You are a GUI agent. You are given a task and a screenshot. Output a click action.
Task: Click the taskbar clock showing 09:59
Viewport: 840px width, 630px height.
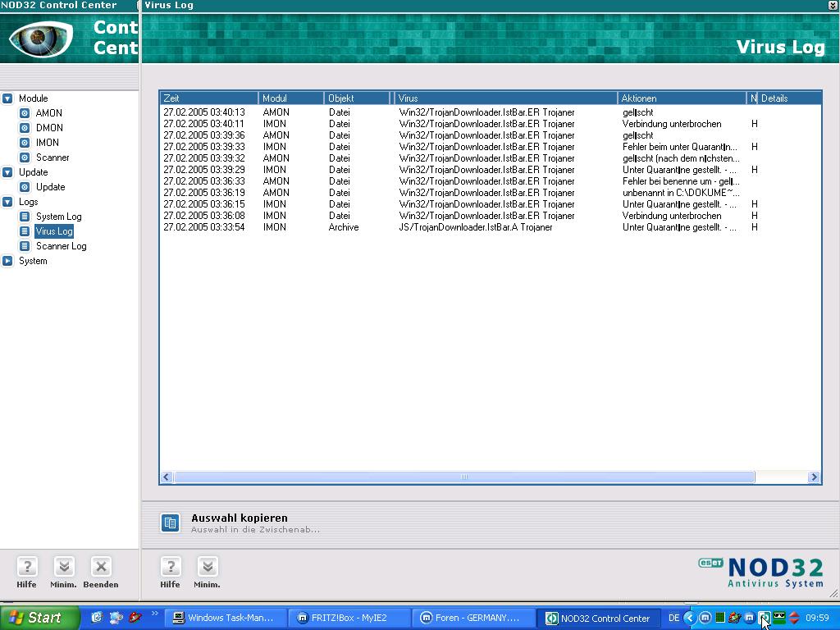(817, 618)
